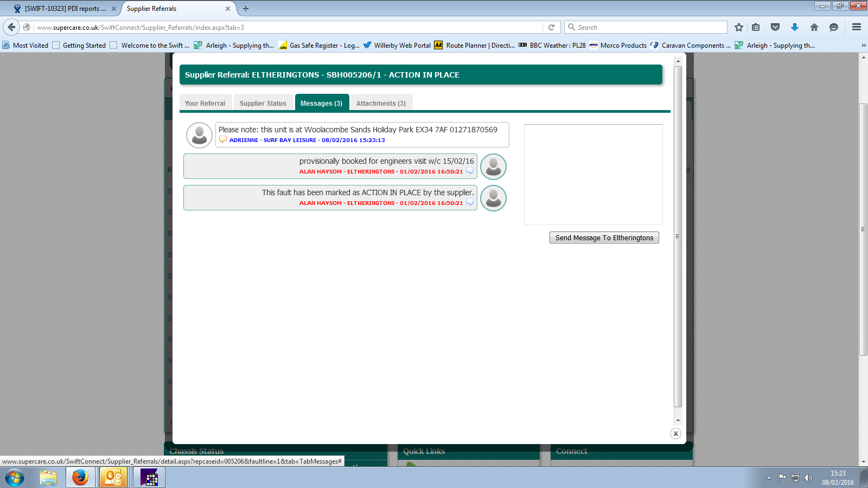Open Welcome to the Swift bookmark

pyautogui.click(x=150, y=46)
